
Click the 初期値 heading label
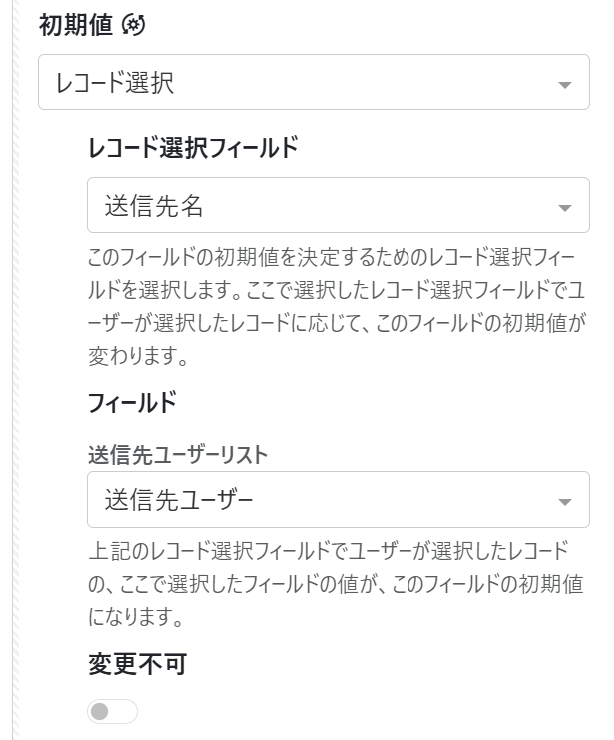(x=75, y=27)
